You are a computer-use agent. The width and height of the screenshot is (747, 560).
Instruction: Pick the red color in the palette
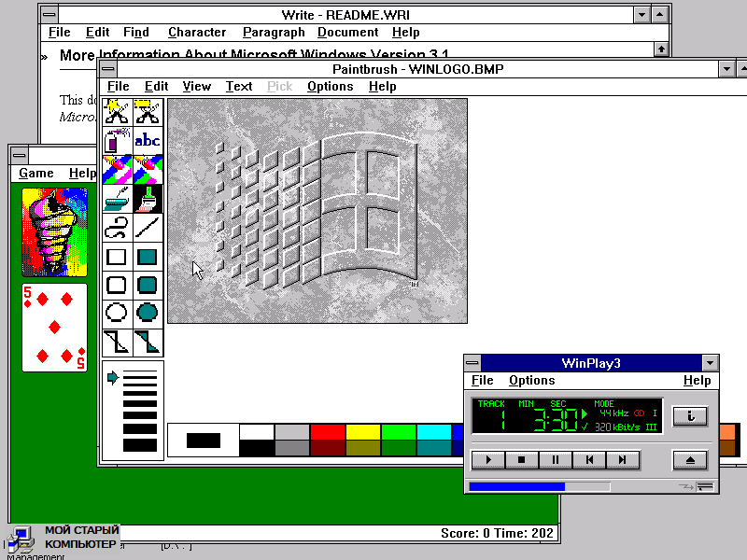(327, 431)
